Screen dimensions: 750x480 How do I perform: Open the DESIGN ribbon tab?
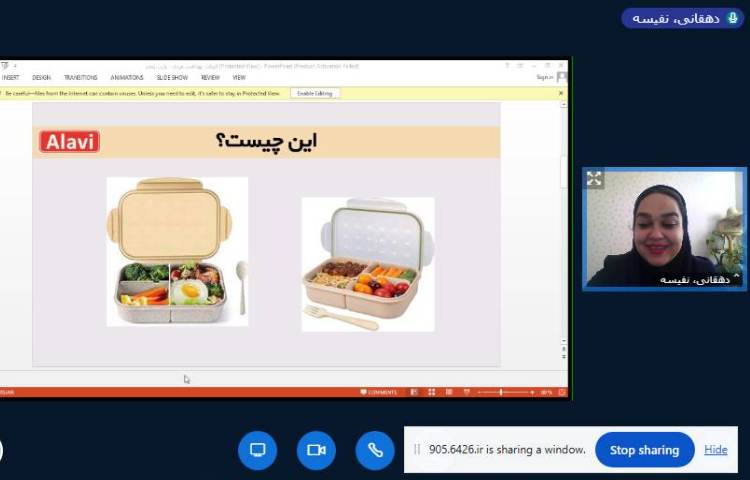pos(41,77)
